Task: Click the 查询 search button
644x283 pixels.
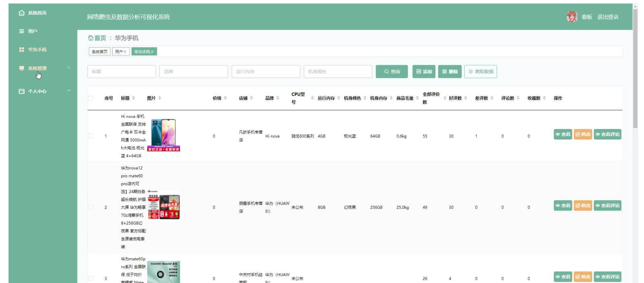Action: coord(392,71)
